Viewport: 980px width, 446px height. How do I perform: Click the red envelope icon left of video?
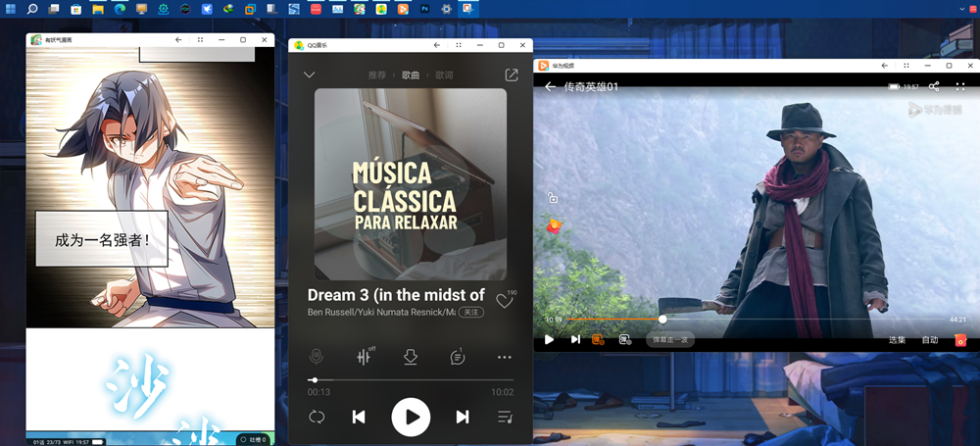[x=553, y=225]
